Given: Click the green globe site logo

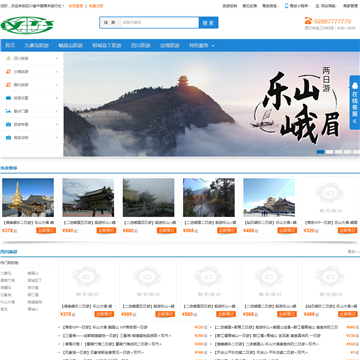Looking at the screenshot, I should point(27,25).
